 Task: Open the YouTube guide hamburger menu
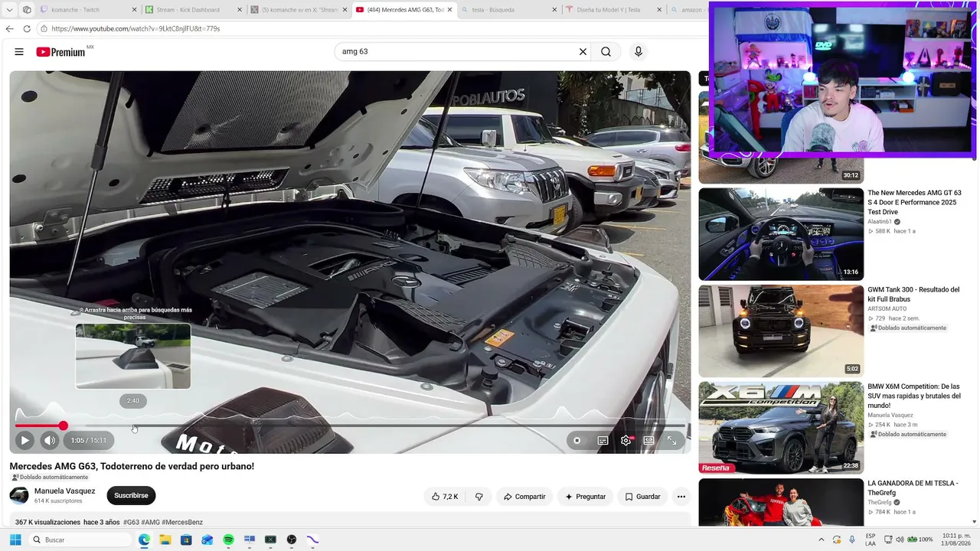pyautogui.click(x=19, y=52)
